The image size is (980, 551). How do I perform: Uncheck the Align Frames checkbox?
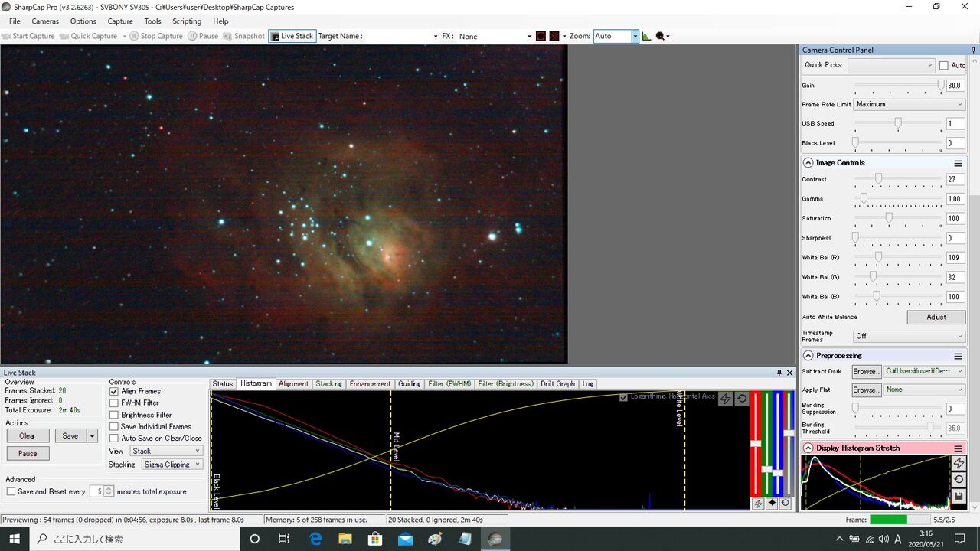114,391
